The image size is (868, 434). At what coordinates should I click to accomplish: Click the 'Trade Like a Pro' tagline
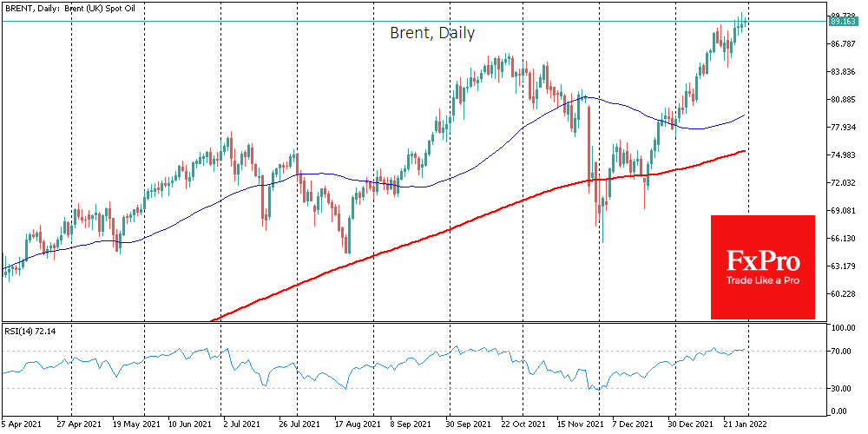[763, 281]
